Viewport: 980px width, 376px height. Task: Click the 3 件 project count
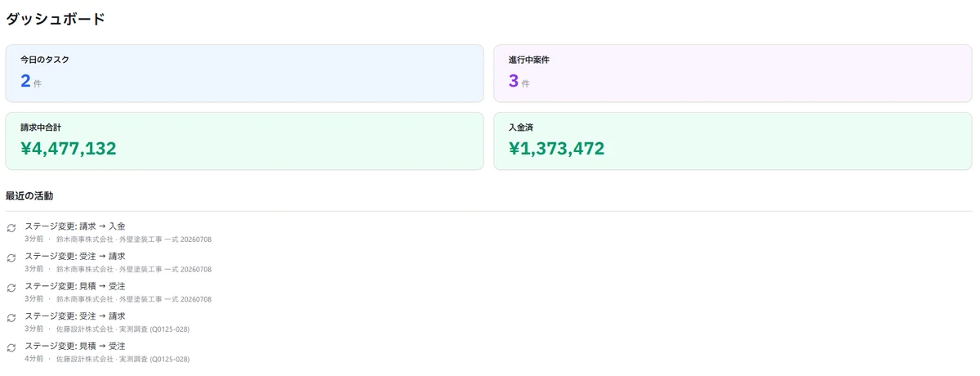[x=519, y=81]
